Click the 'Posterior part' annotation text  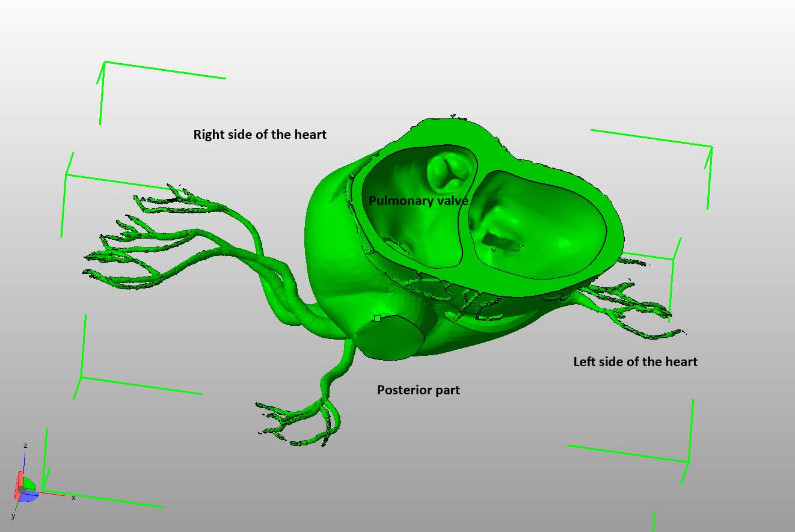point(419,390)
